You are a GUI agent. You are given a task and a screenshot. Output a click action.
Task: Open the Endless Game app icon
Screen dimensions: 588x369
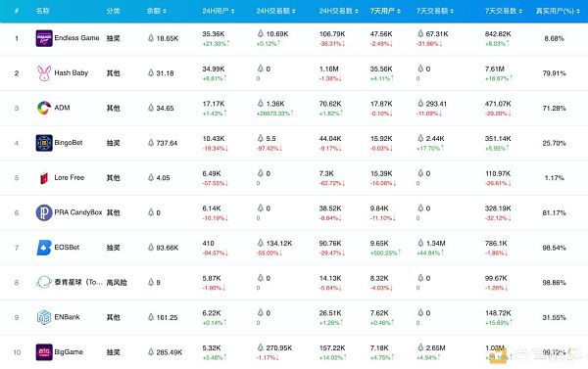44,38
